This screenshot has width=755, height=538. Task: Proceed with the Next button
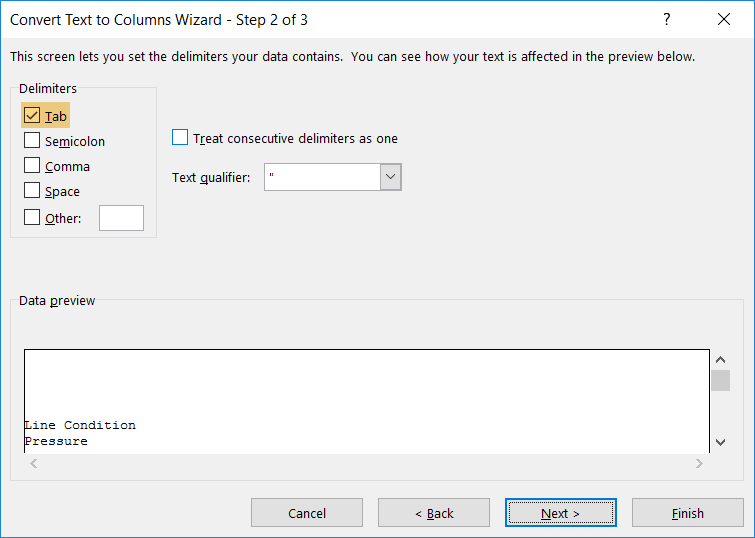tap(560, 513)
